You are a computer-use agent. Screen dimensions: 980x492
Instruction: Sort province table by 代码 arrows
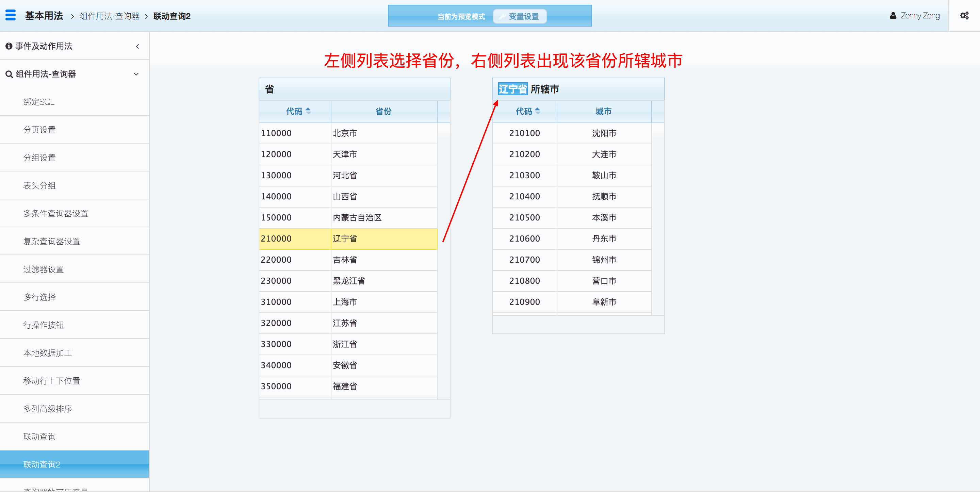click(x=308, y=111)
